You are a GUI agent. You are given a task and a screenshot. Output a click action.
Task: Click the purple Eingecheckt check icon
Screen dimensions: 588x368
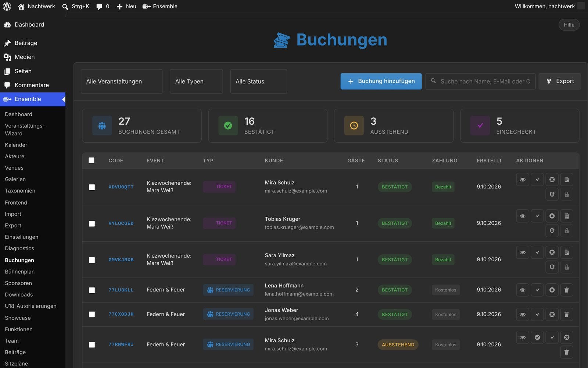[x=480, y=125]
